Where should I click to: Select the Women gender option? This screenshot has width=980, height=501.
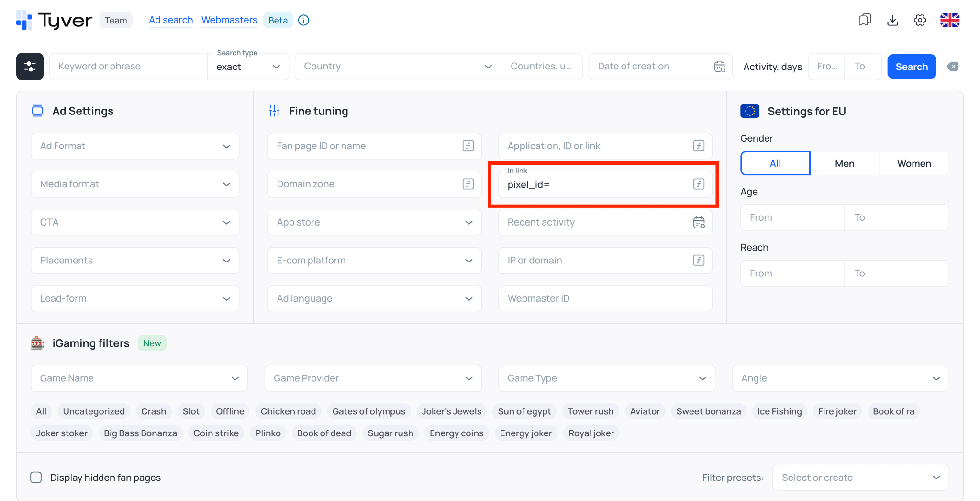(x=914, y=163)
